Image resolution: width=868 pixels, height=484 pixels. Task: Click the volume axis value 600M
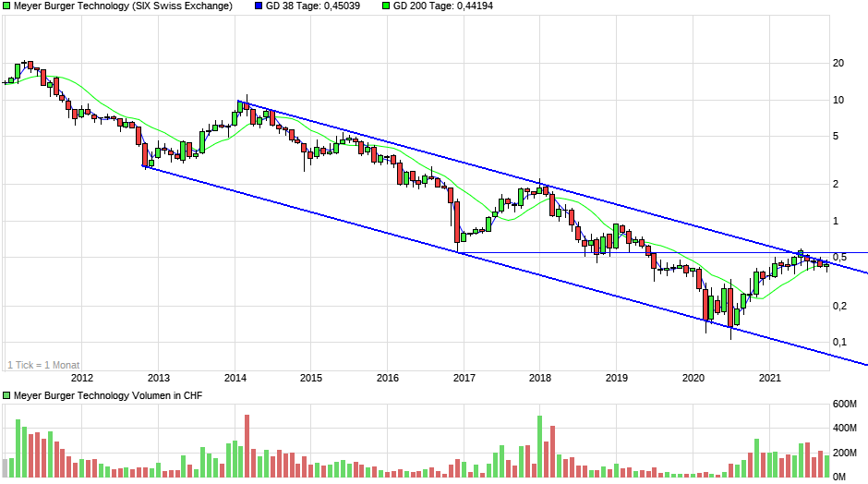coord(845,405)
